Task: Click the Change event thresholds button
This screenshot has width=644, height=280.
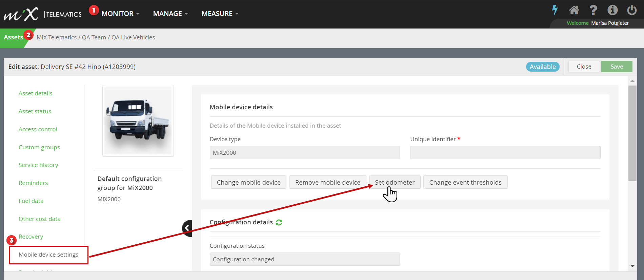Action: pos(465,182)
